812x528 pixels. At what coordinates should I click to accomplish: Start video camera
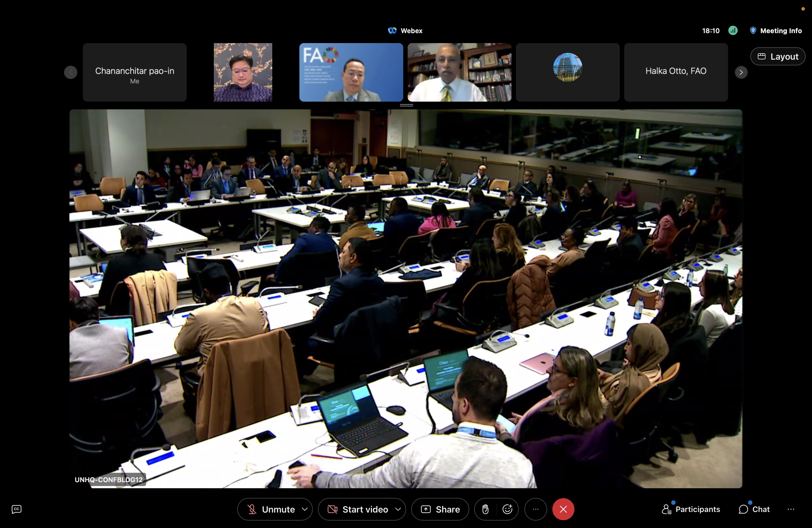[357, 509]
